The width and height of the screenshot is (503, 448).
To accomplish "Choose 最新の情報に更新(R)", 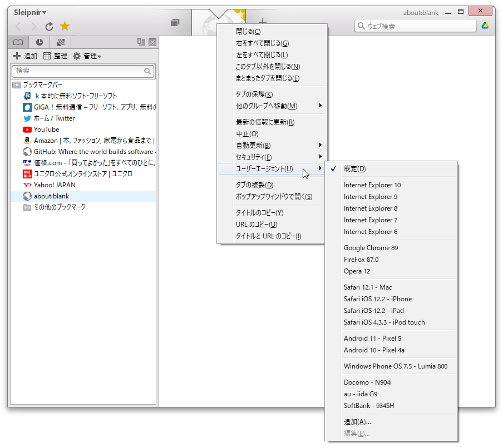I will point(272,122).
